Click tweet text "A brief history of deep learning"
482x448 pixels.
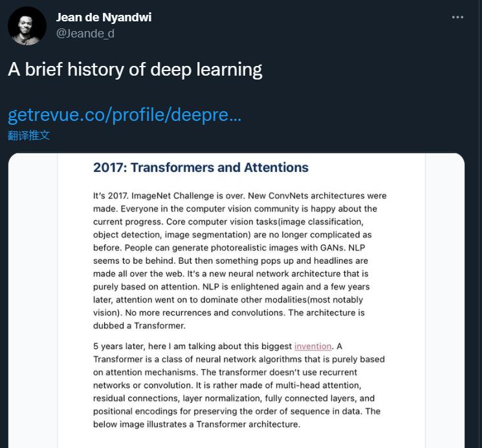135,70
